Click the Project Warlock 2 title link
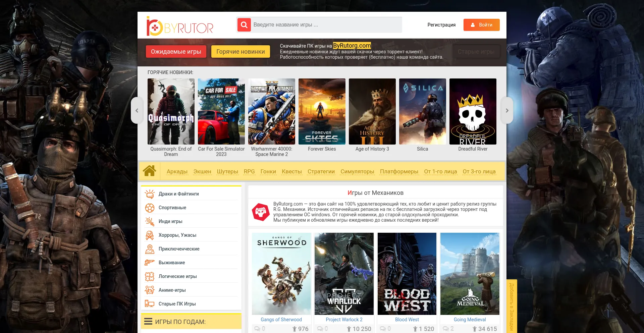Image resolution: width=644 pixels, height=333 pixels. (x=344, y=320)
